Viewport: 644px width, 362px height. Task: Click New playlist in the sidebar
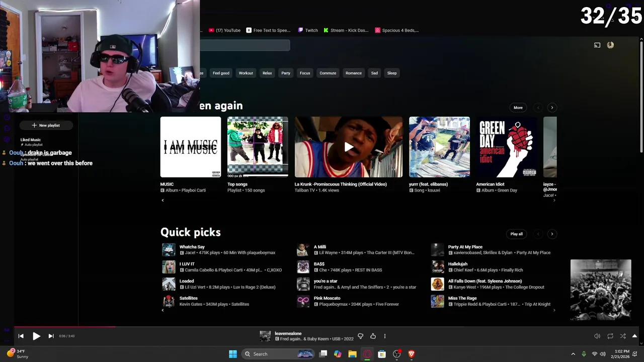pos(46,125)
